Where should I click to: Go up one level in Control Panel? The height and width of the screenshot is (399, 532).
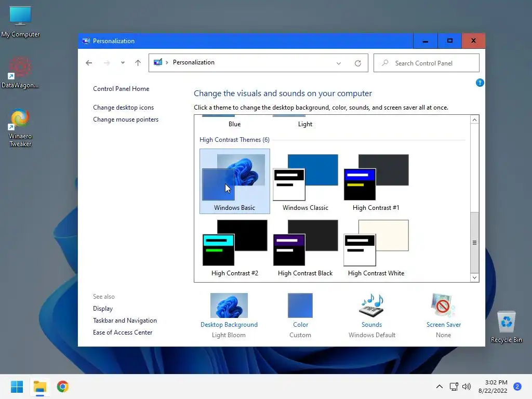click(138, 63)
